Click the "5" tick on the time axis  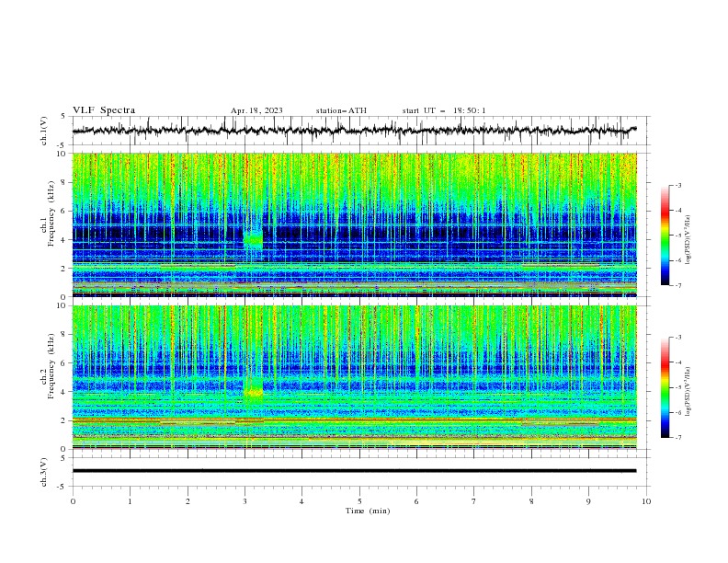[x=359, y=501]
